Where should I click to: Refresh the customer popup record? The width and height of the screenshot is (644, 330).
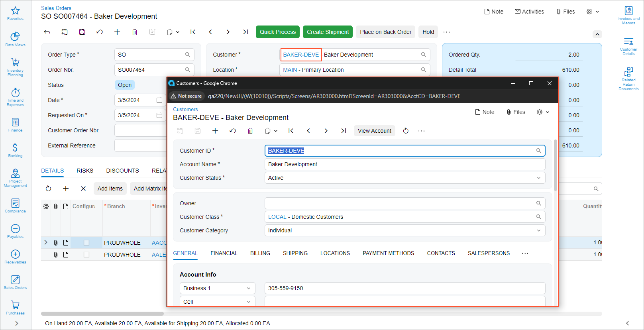point(406,131)
